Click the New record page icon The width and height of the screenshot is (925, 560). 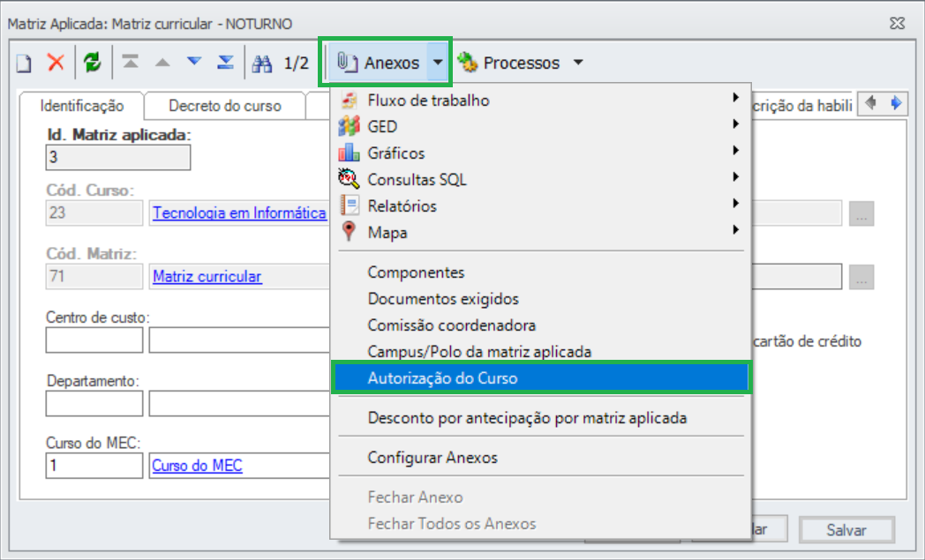pyautogui.click(x=24, y=63)
